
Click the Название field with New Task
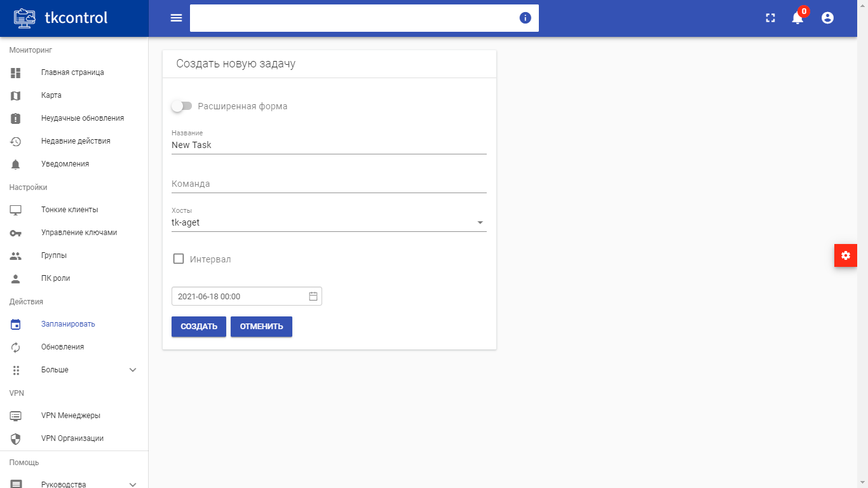click(329, 145)
